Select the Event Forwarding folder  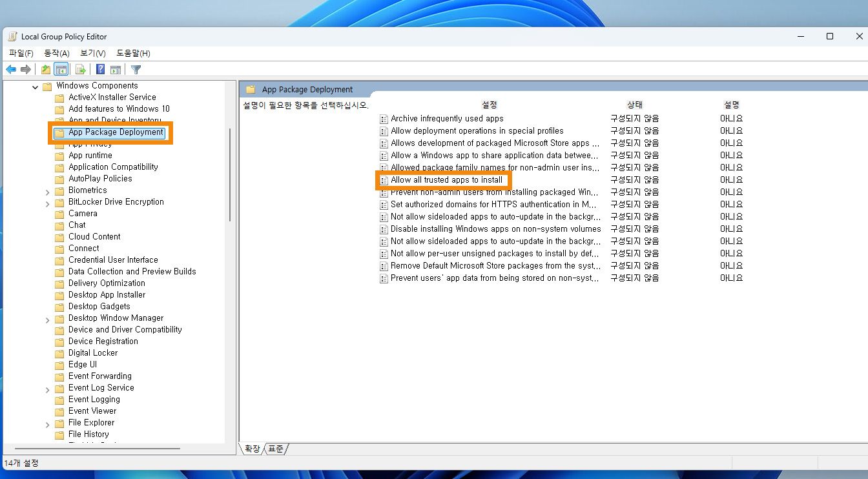coord(100,376)
